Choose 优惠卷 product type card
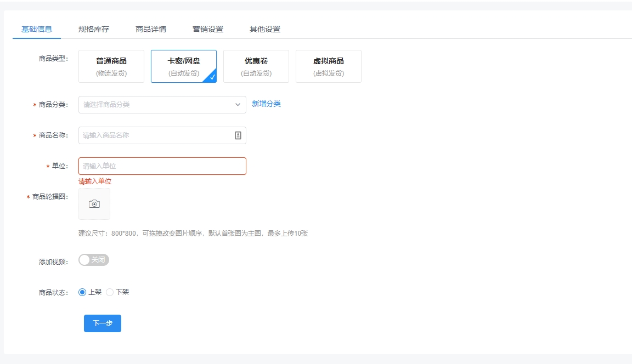This screenshot has height=364, width=632. coord(256,66)
